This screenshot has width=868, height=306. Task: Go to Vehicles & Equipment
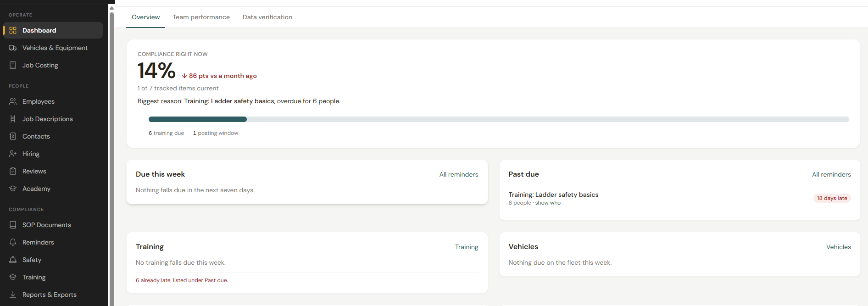[x=53, y=48]
